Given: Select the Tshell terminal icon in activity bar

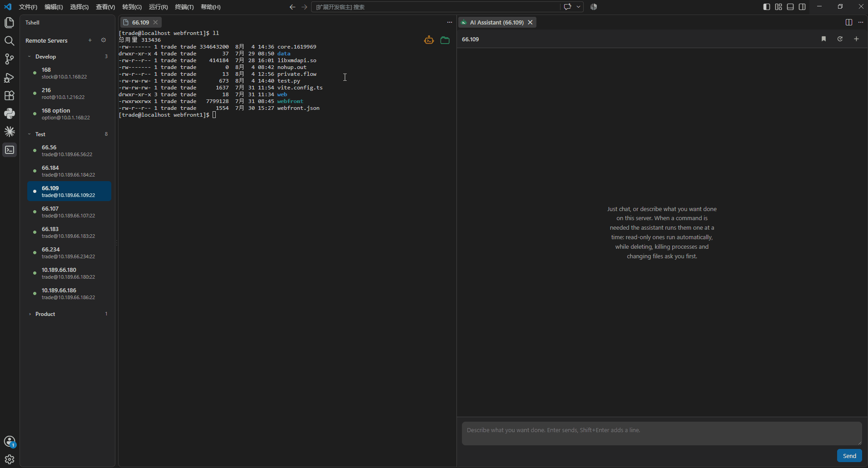Looking at the screenshot, I should click(x=9, y=150).
